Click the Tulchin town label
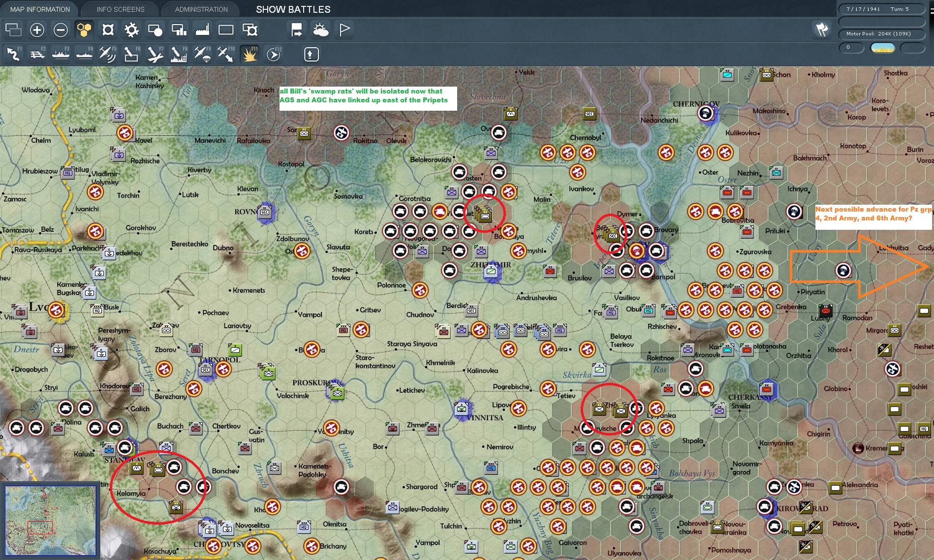Image resolution: width=934 pixels, height=560 pixels. 451,526
